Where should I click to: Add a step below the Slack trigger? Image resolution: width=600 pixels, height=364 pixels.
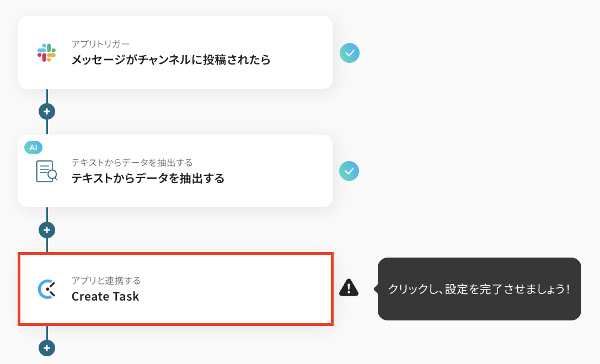pyautogui.click(x=47, y=111)
